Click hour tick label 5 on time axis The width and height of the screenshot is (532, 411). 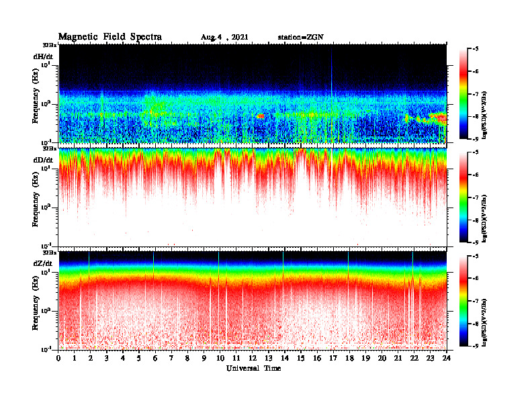139,358
